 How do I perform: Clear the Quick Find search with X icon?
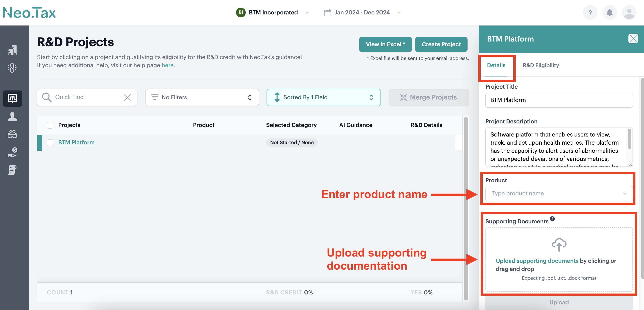tap(127, 97)
